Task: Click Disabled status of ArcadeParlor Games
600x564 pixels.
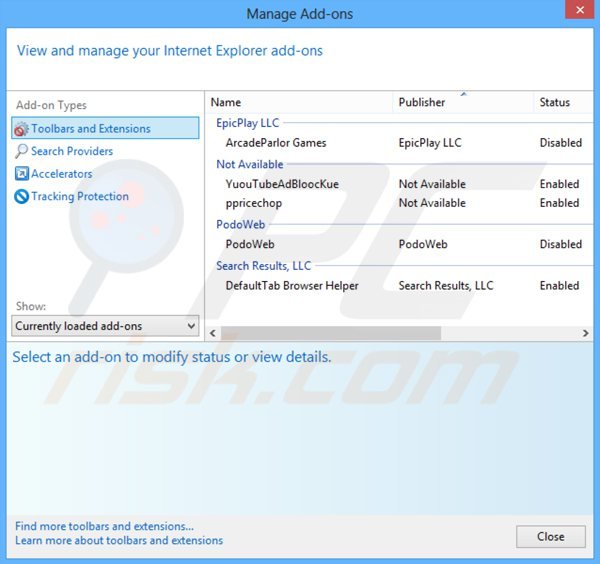Action: click(x=561, y=143)
